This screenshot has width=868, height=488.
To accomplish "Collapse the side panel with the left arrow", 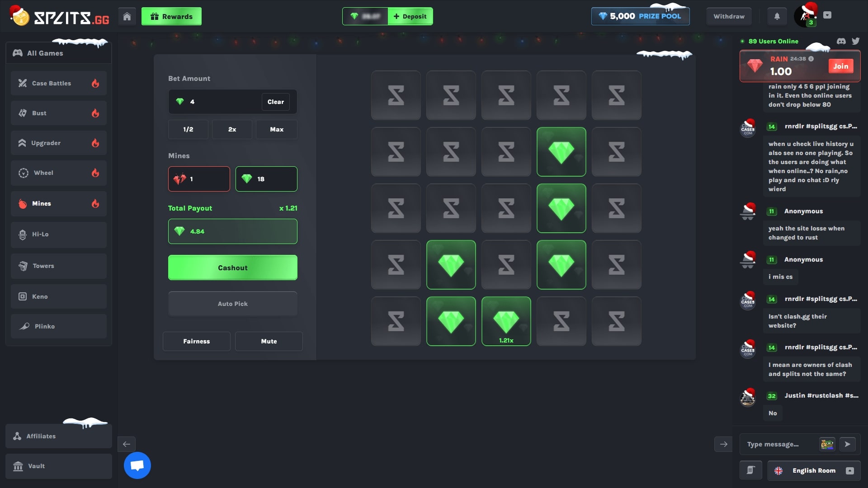I will 127,444.
